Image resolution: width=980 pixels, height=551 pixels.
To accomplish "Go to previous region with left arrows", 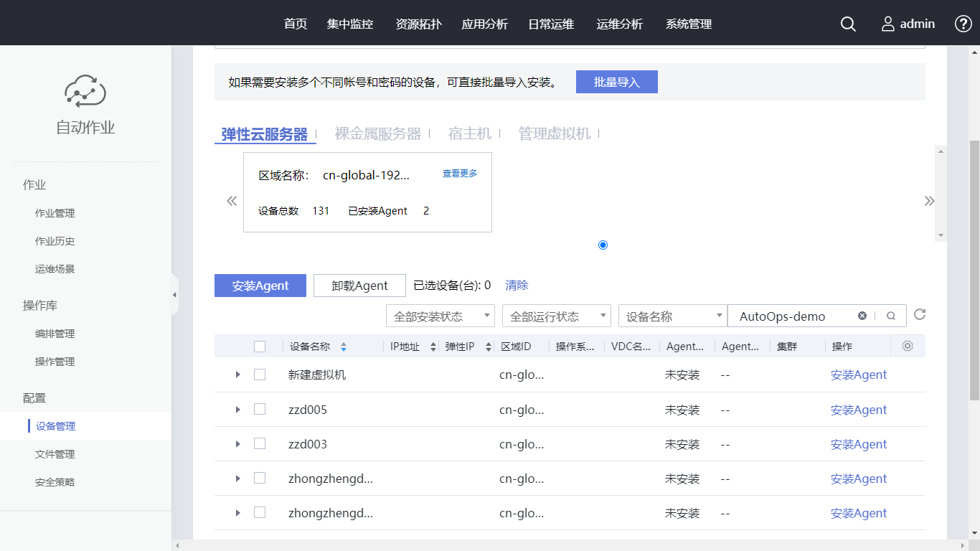I will (232, 201).
